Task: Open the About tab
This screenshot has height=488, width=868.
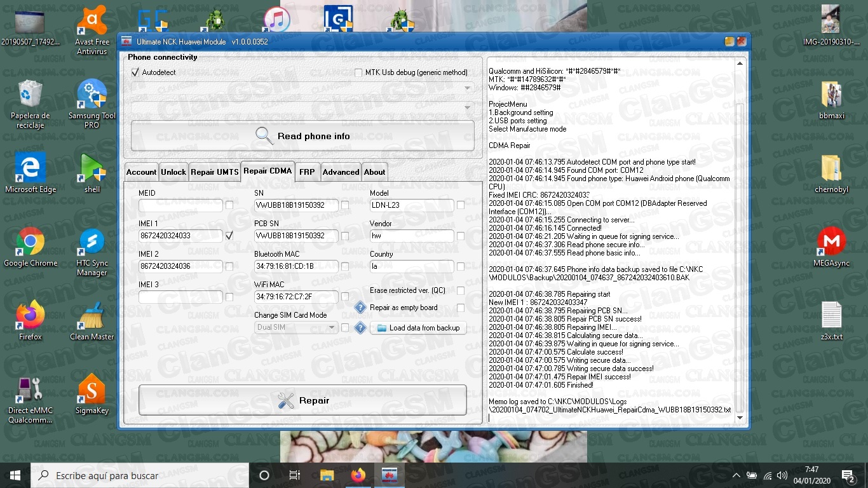Action: [x=374, y=172]
